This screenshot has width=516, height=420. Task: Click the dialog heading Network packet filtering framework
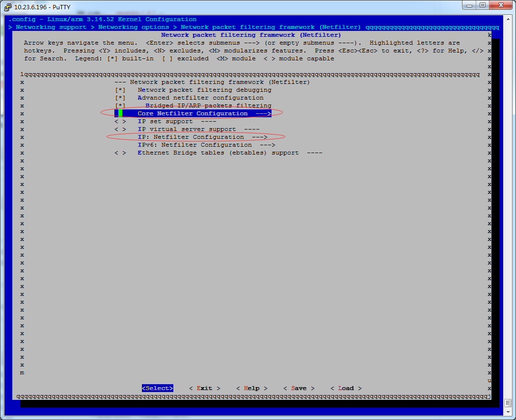(x=251, y=35)
